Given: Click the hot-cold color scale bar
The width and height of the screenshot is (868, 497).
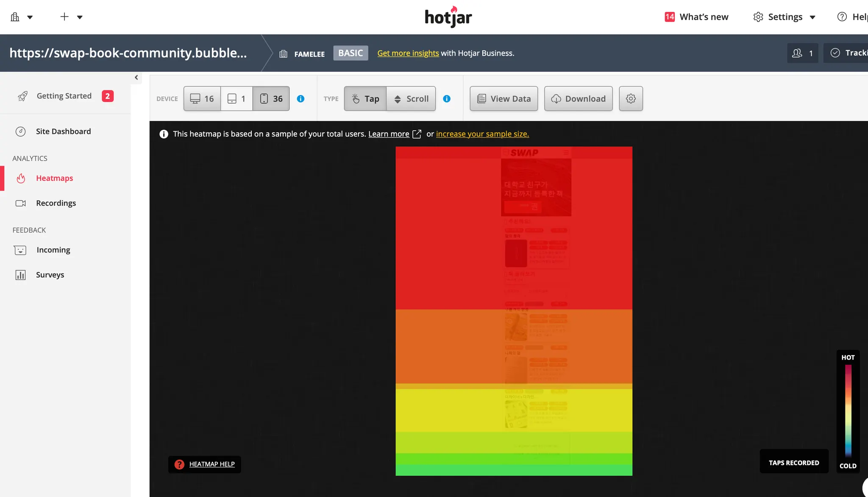Looking at the screenshot, I should (x=848, y=410).
